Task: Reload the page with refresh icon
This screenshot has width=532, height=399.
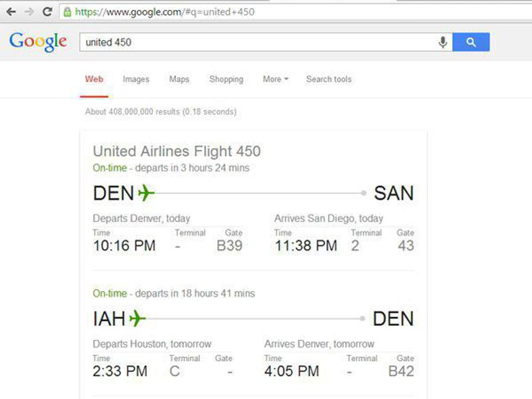Action: tap(47, 11)
